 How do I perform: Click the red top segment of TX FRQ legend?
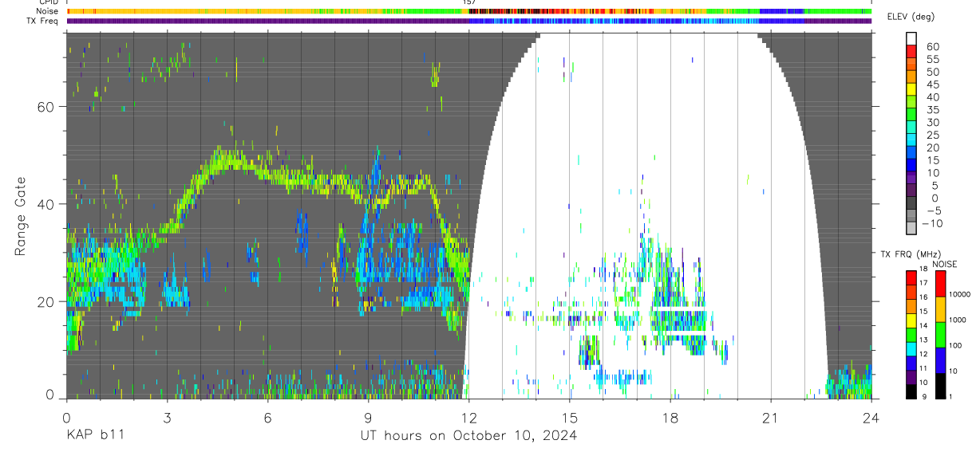[911, 277]
